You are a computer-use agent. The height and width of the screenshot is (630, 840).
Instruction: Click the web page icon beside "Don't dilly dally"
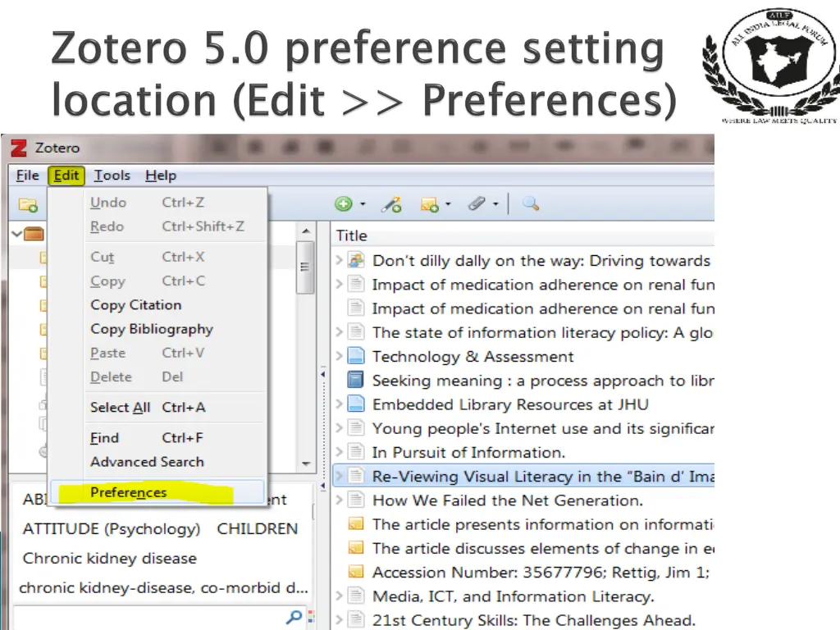(356, 260)
